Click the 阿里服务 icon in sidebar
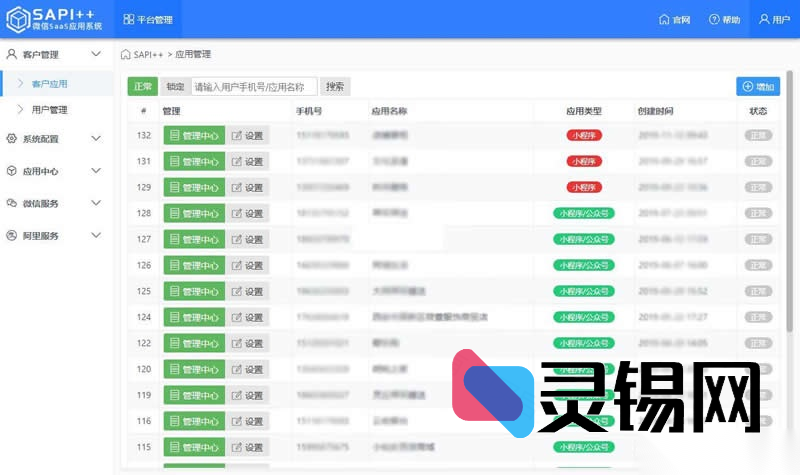Viewport: 800px width, 475px height. pos(12,236)
